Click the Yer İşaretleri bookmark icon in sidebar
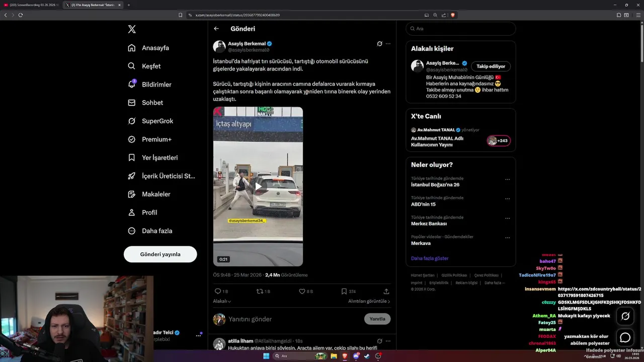644x362 pixels. point(132,157)
